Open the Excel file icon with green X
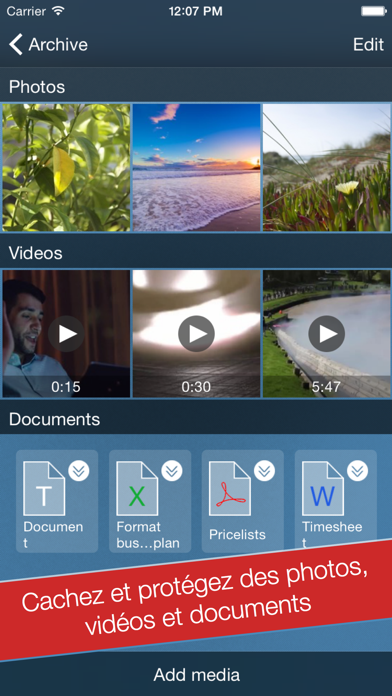The image size is (392, 696). pos(137,488)
